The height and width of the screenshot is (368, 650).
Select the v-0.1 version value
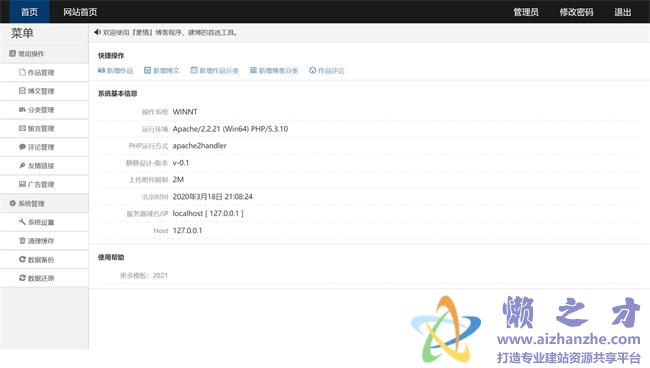coord(181,163)
